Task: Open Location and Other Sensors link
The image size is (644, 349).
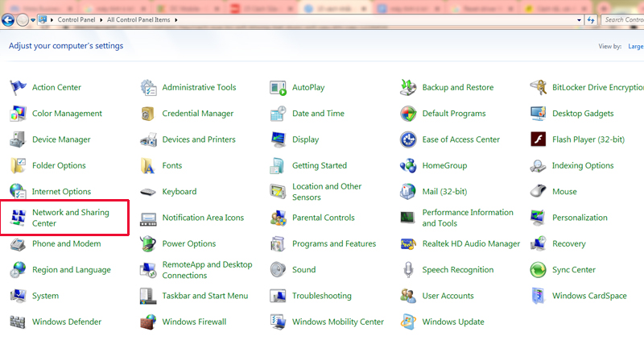Action: pos(327,192)
